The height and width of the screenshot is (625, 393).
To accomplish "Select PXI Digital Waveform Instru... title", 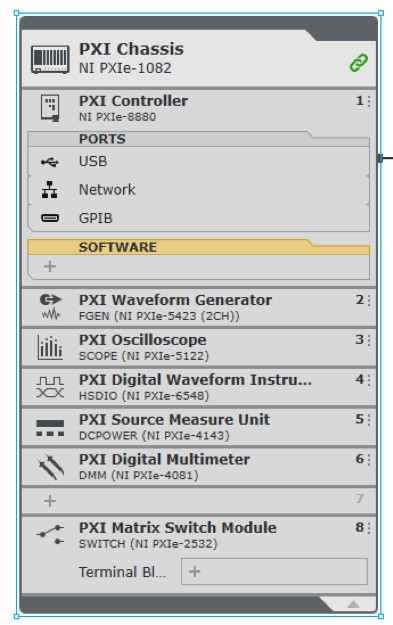I will point(195,379).
